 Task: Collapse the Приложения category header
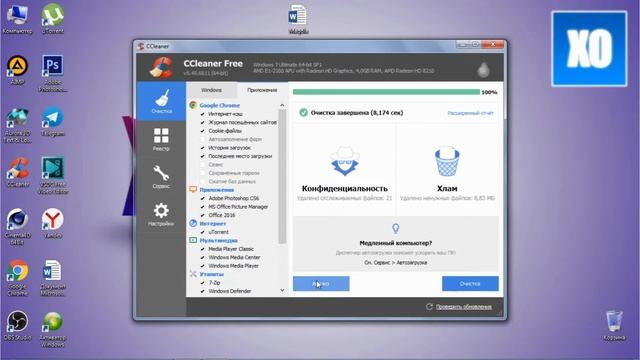point(217,190)
